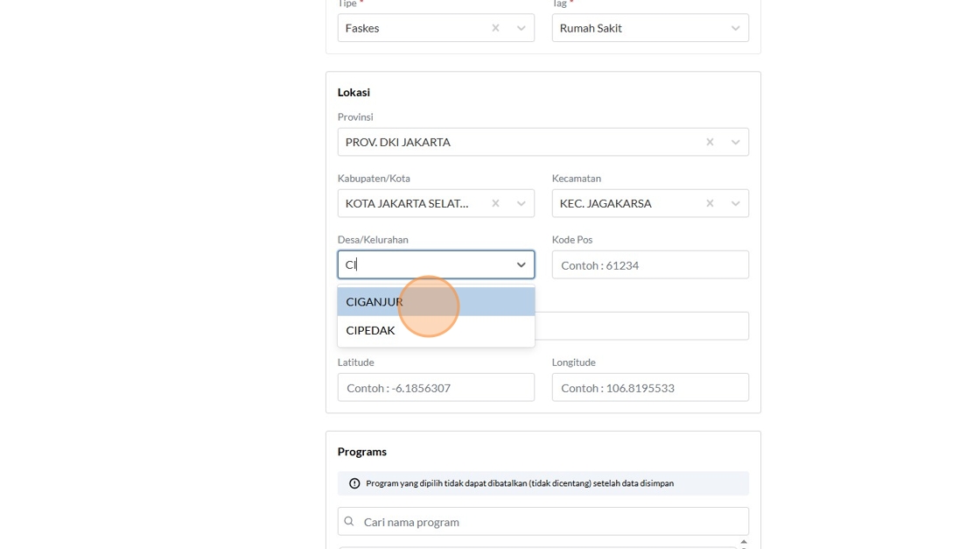Clear the PROV. DKI JAKARTA selection

pos(710,142)
